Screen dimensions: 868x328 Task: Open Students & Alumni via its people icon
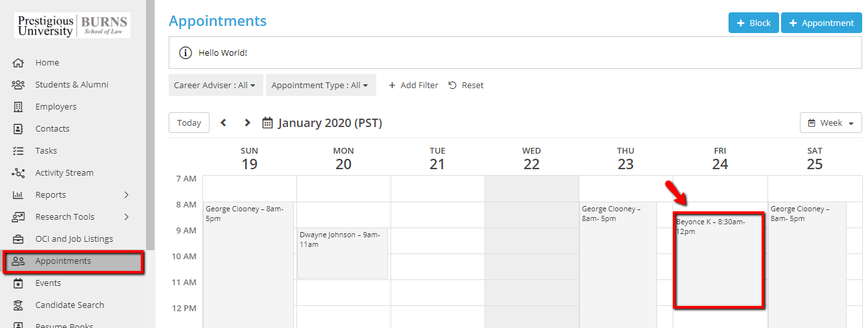tap(18, 85)
